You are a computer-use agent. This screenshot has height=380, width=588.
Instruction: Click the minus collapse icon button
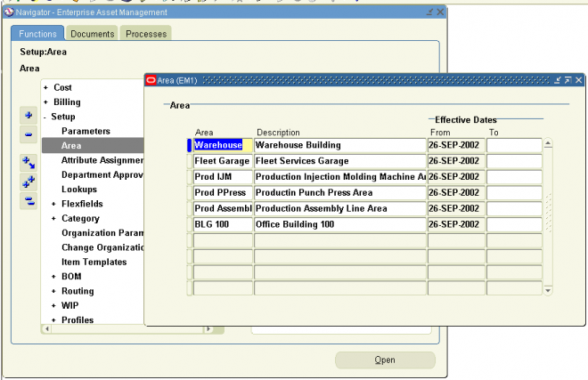click(x=29, y=134)
